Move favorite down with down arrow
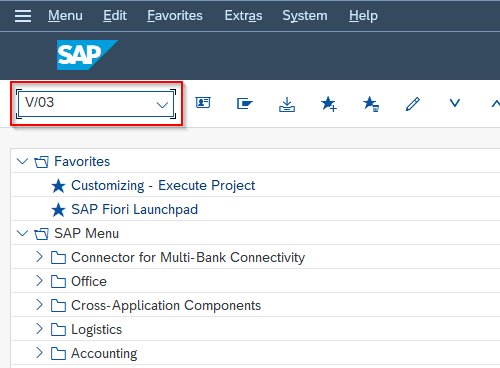 (455, 103)
